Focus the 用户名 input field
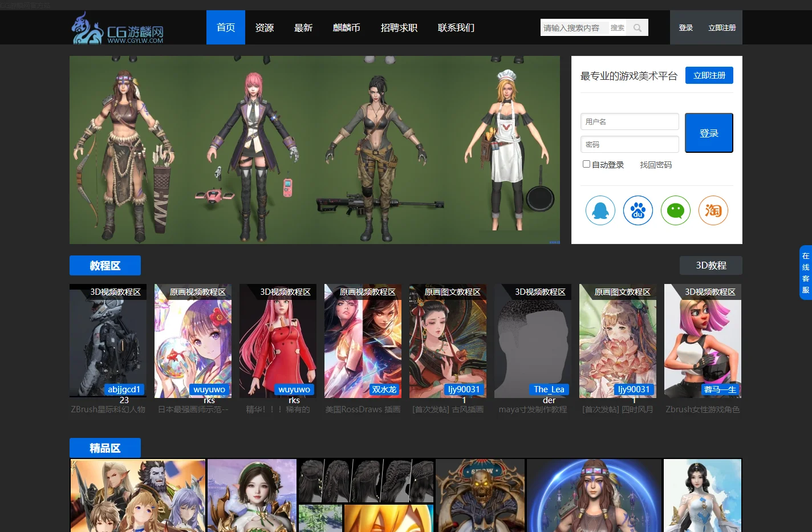 coord(630,121)
